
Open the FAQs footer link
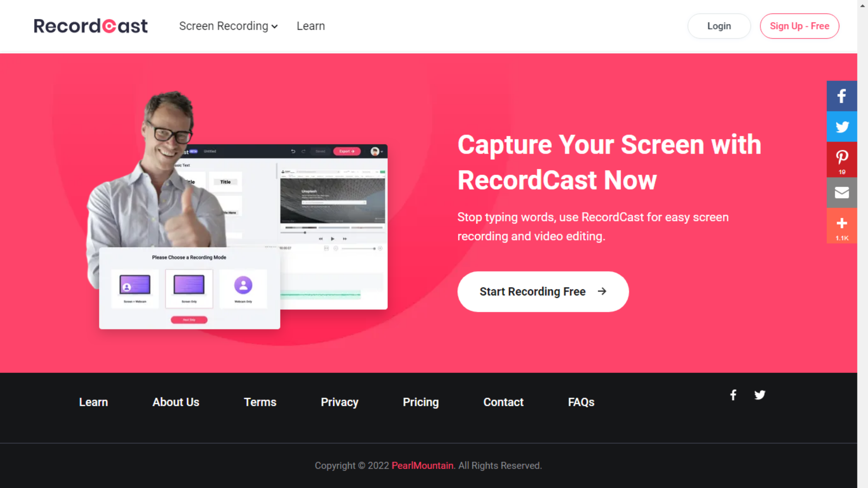(x=581, y=402)
